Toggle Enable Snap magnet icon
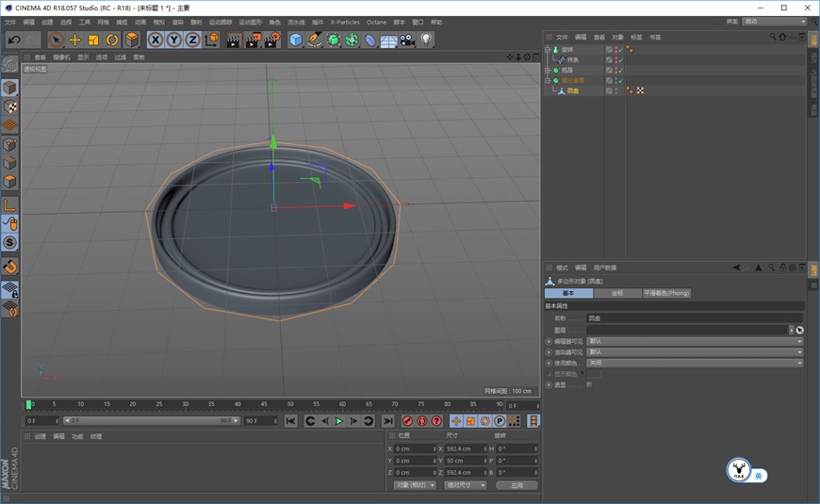Viewport: 820px width, 504px height. point(10,267)
